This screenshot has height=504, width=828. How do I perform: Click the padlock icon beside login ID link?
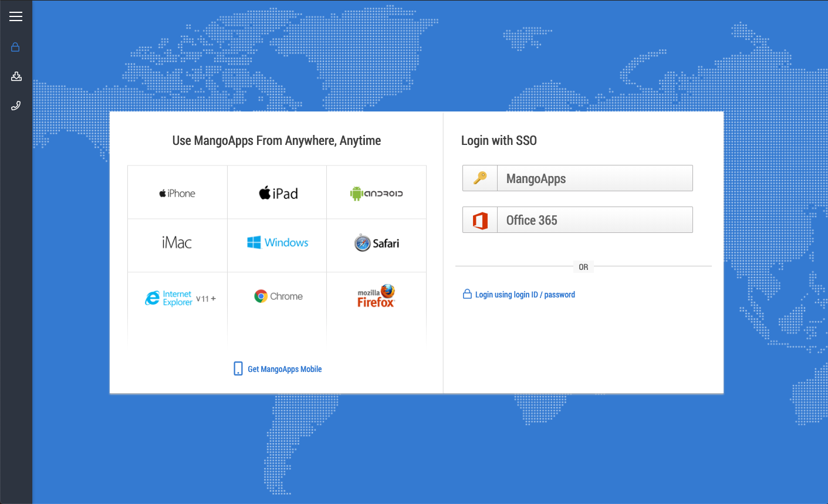tap(467, 294)
